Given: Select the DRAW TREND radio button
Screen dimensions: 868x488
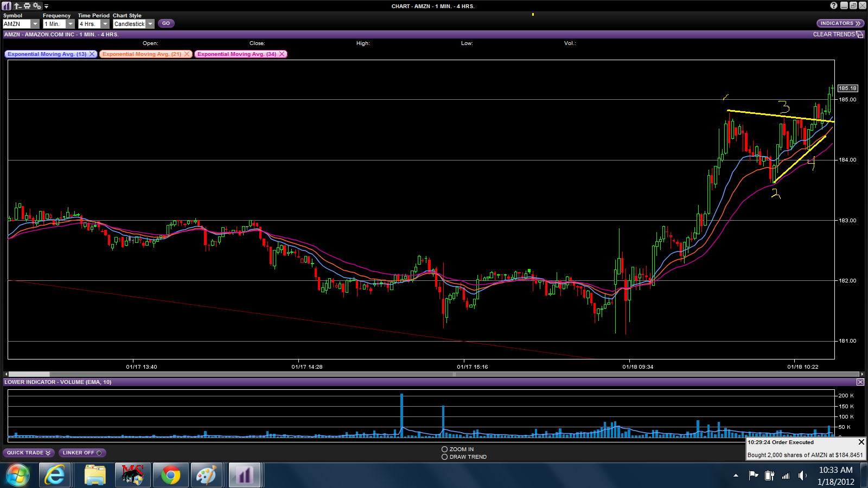Looking at the screenshot, I should pos(444,457).
